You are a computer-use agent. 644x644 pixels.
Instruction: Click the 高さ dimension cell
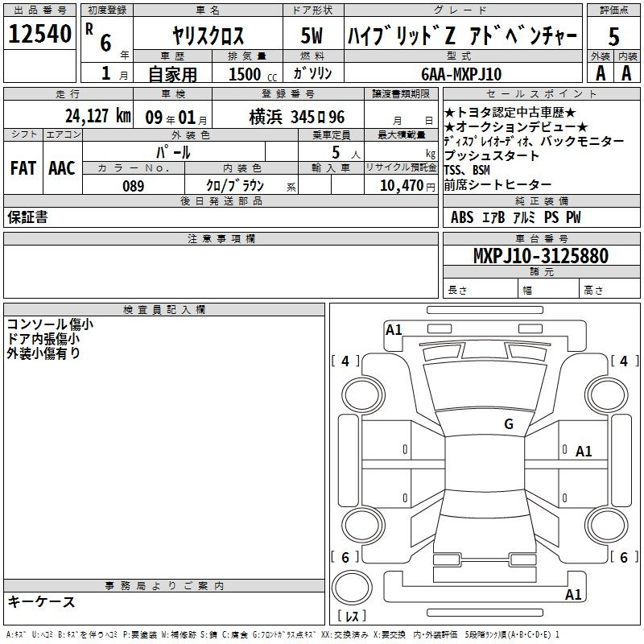pos(609,289)
